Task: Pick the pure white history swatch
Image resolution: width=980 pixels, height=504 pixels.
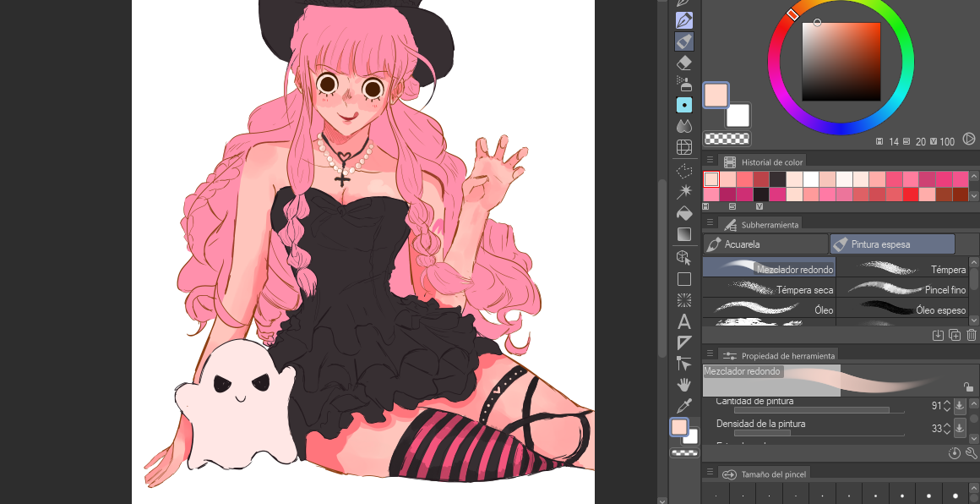Action: point(811,179)
